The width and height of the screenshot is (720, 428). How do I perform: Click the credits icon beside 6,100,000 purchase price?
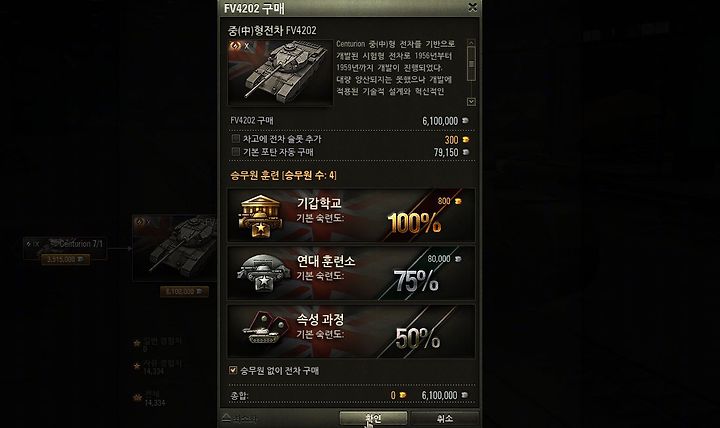pos(465,121)
